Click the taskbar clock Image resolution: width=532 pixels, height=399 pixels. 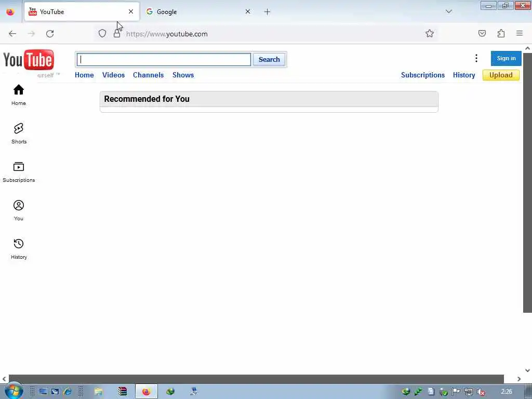(x=506, y=392)
